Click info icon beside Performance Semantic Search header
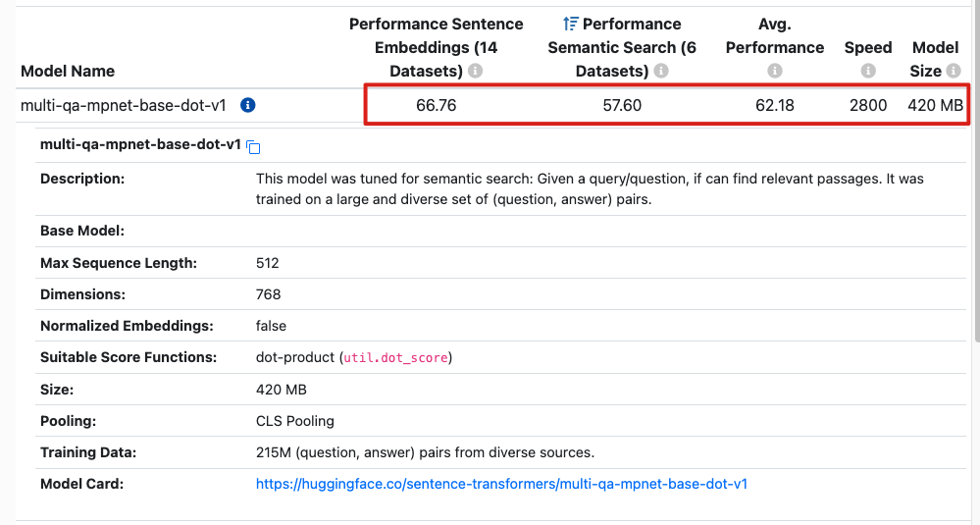980x525 pixels. coord(661,72)
